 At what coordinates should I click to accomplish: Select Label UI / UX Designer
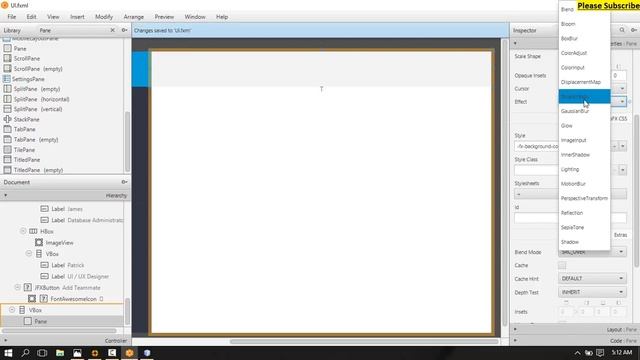pyautogui.click(x=80, y=276)
